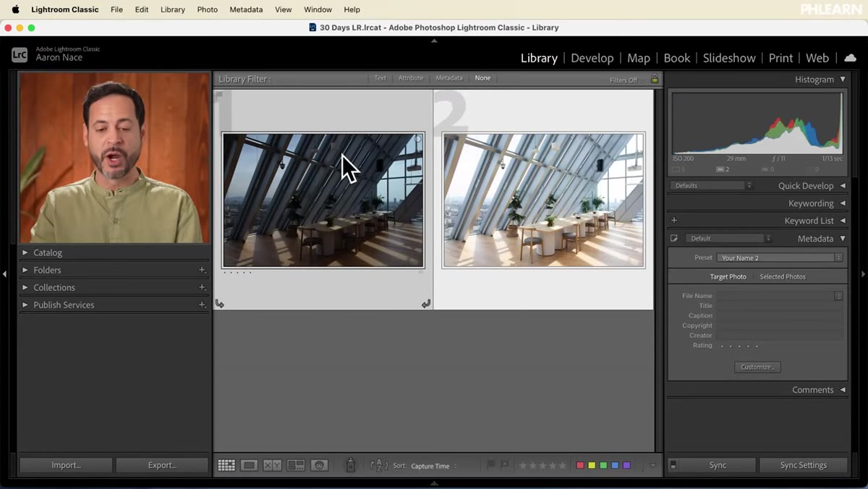
Task: Click the Library Filter lock icon
Action: pyautogui.click(x=655, y=79)
